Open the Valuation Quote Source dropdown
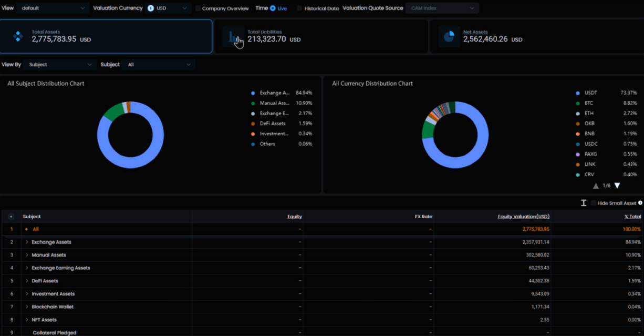 pos(442,8)
